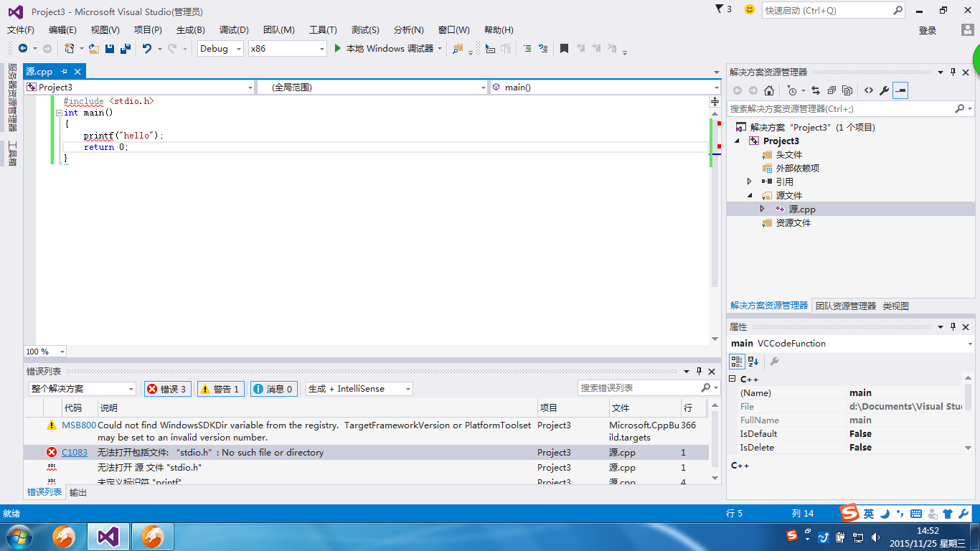Image resolution: width=980 pixels, height=551 pixels.
Task: Open the pending changes filter clock icon
Action: [791, 90]
